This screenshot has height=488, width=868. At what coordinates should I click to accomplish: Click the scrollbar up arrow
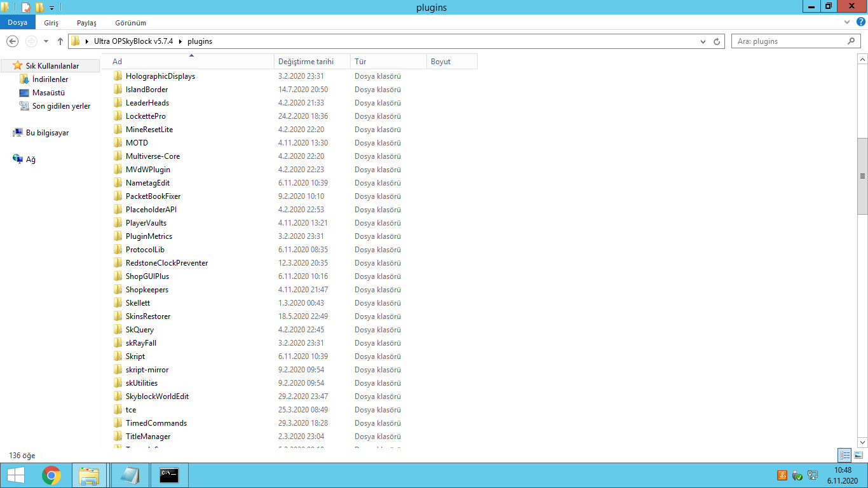(x=862, y=59)
